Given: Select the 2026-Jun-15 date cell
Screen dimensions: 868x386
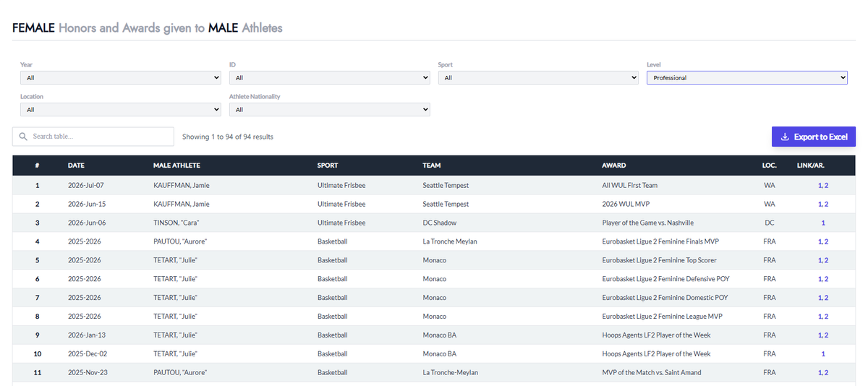Looking at the screenshot, I should click(x=86, y=204).
